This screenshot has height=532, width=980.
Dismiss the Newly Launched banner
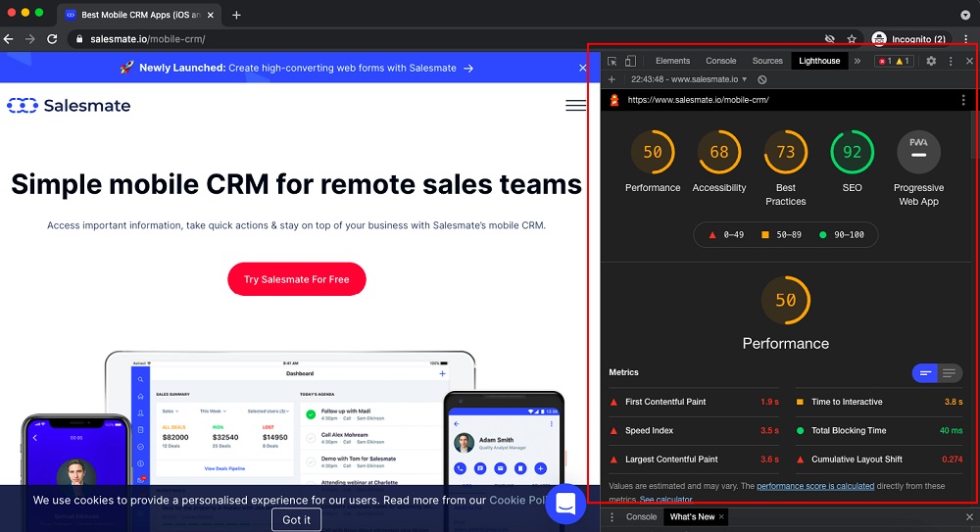(x=582, y=69)
